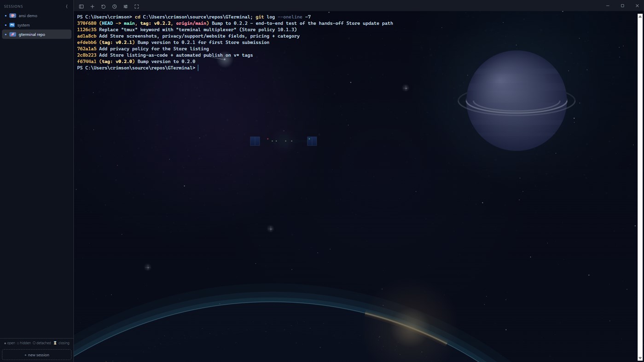
Task: Click the 'tag: v0.2.0' label
Action: (117, 61)
